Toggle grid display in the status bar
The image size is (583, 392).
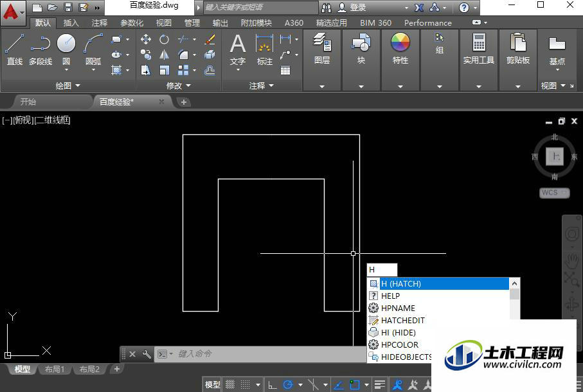click(x=230, y=384)
